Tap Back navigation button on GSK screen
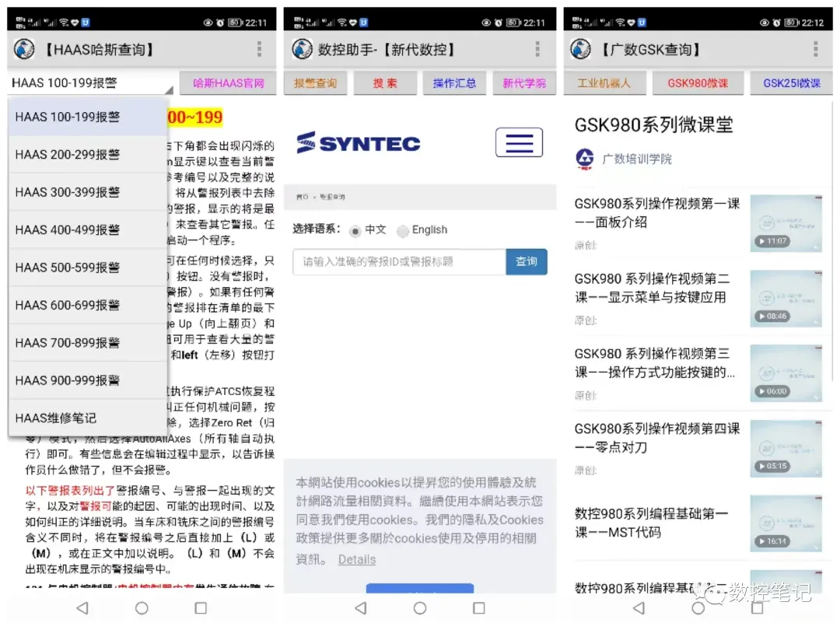Viewport: 840px width, 630px height. click(x=639, y=608)
